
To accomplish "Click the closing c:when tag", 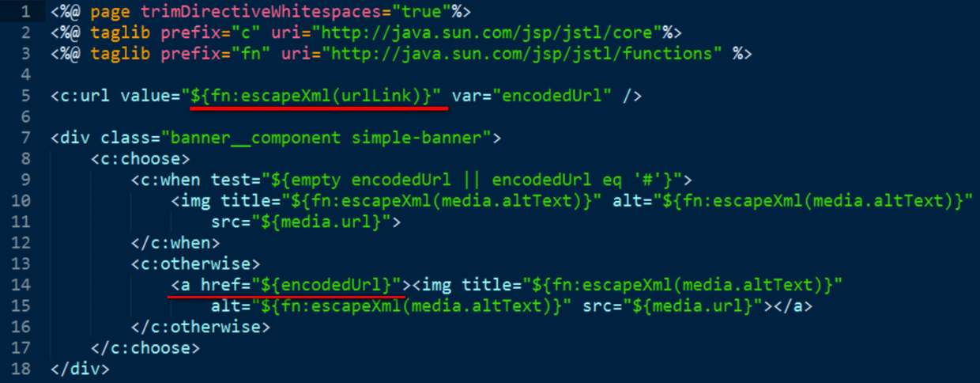I will point(176,242).
